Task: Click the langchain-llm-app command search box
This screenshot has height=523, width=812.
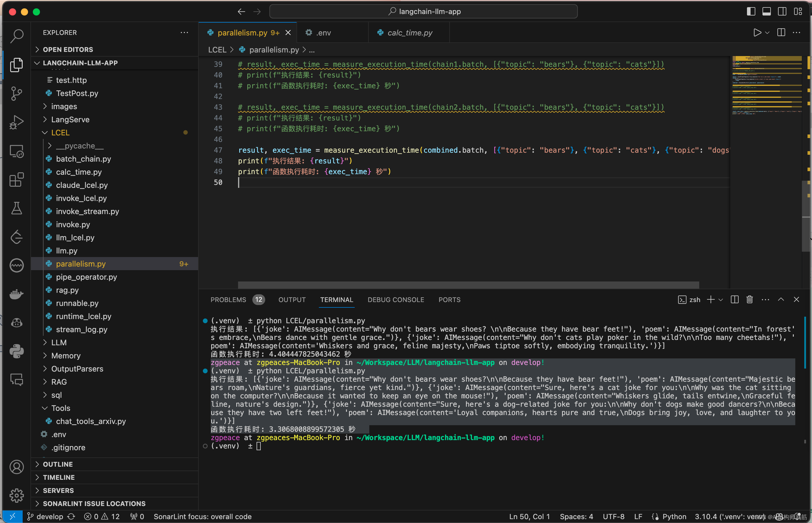Action: pyautogui.click(x=423, y=12)
